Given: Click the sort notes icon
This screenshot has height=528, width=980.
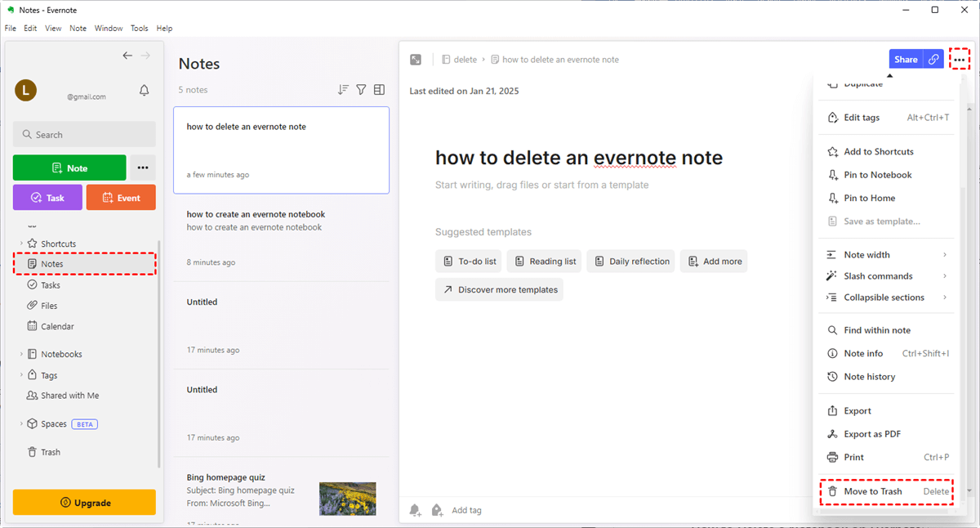Looking at the screenshot, I should [343, 90].
